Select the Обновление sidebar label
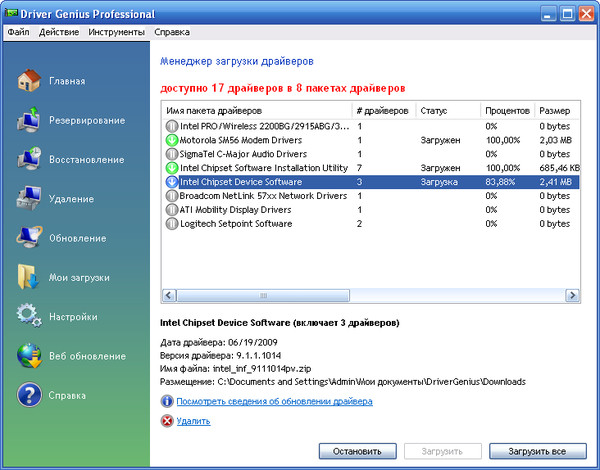600x470 pixels. click(78, 238)
